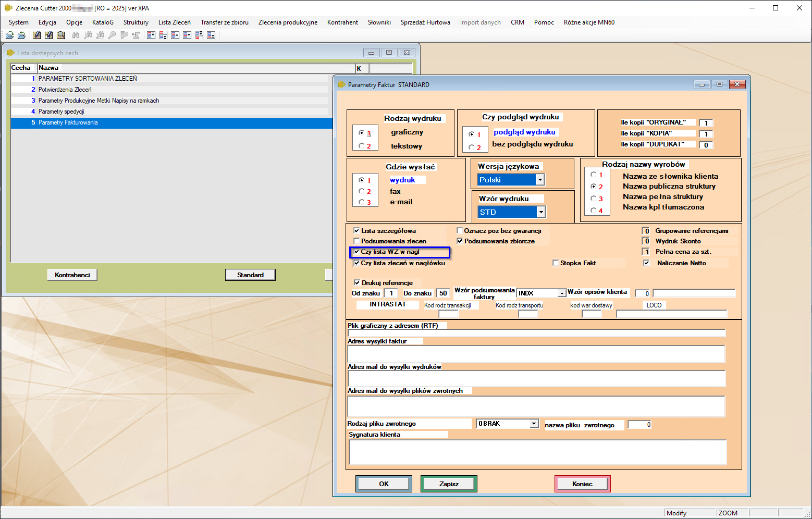The width and height of the screenshot is (812, 519).
Task: Click the second pen notepad toolbar icon
Action: click(x=48, y=35)
